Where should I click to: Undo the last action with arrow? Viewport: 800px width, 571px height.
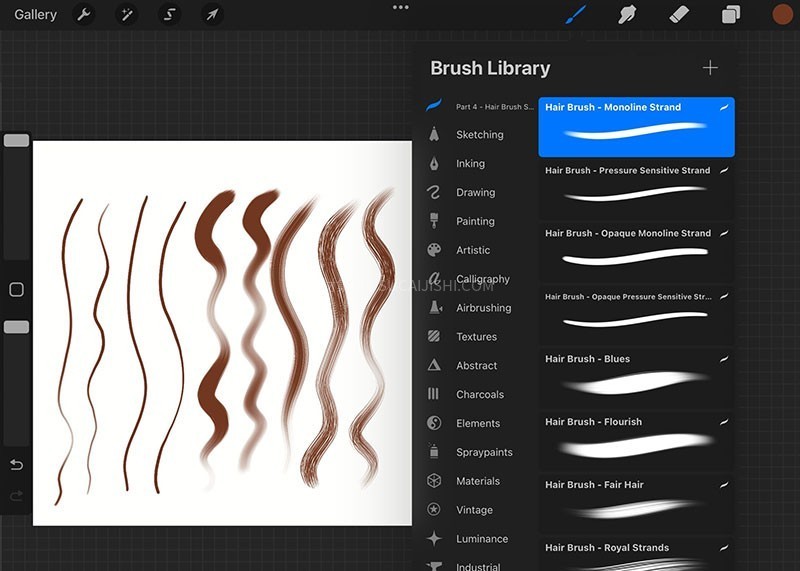point(16,465)
